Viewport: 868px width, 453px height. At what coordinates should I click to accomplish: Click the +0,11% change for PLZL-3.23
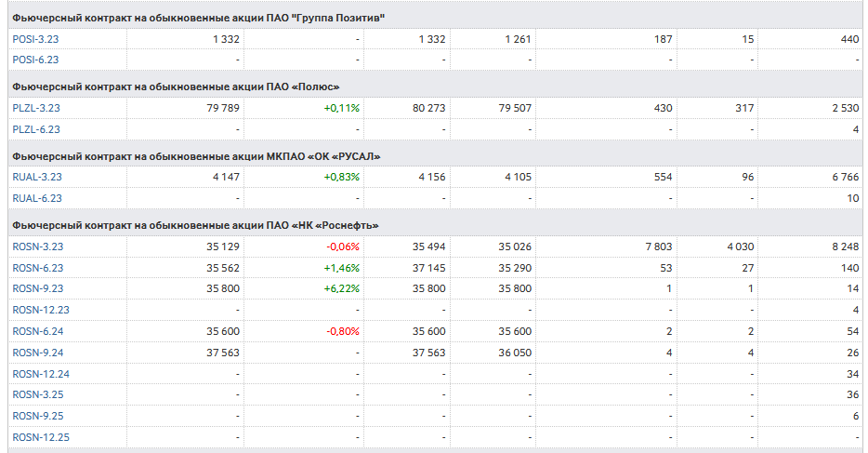pos(342,108)
